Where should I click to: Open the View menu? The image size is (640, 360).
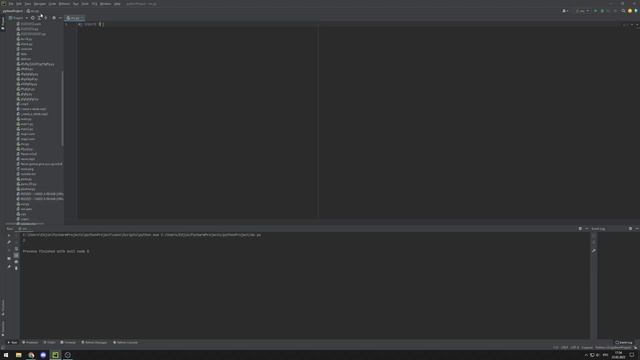click(27, 4)
